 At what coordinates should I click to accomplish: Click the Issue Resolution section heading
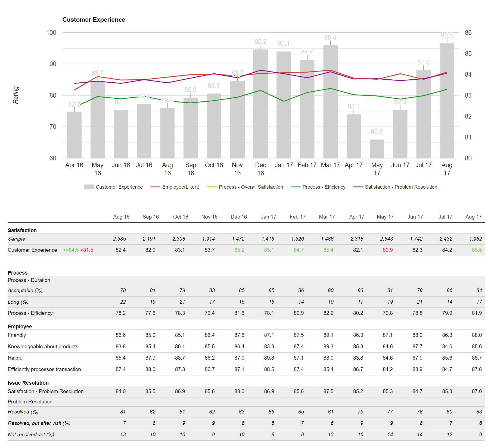coord(28,383)
